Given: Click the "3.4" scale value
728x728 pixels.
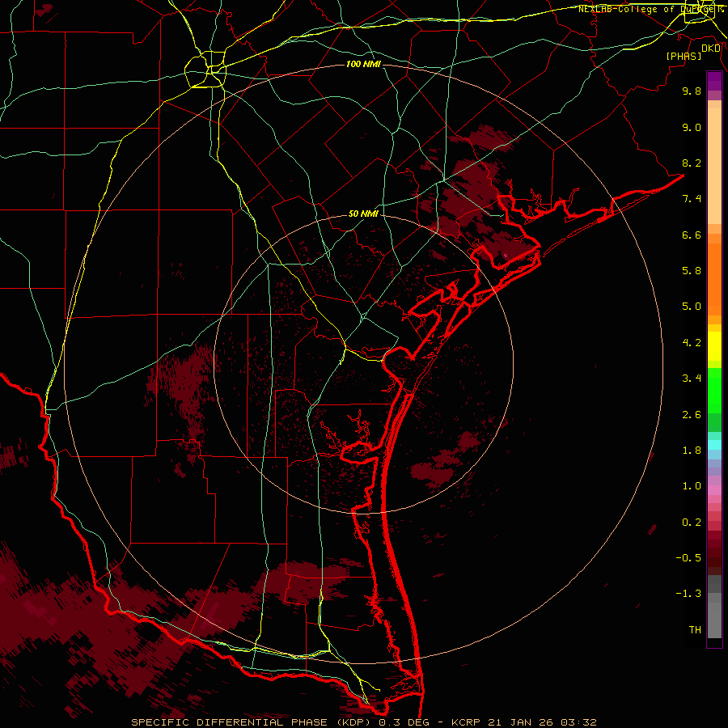Looking at the screenshot, I should [692, 379].
